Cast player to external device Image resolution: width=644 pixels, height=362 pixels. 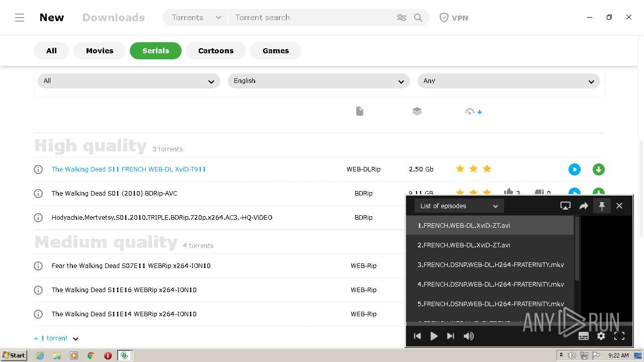566,206
